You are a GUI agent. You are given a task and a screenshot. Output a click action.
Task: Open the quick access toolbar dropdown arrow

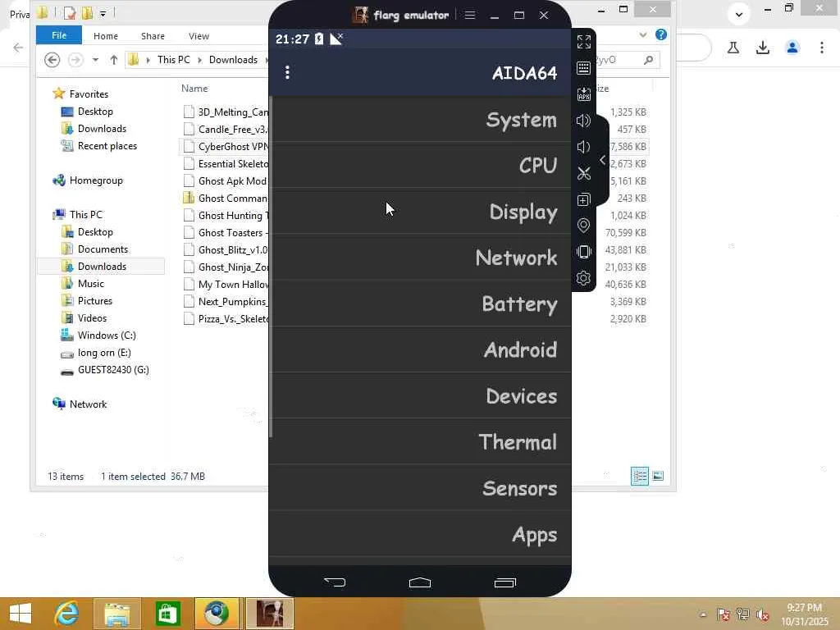click(103, 12)
